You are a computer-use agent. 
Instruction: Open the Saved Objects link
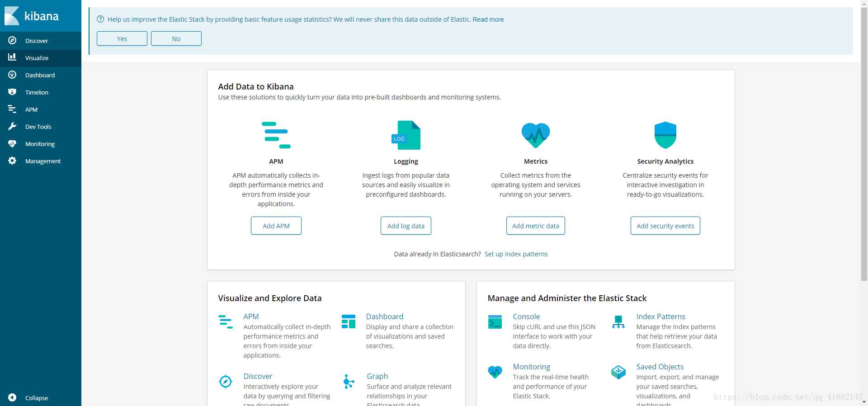(x=660, y=367)
